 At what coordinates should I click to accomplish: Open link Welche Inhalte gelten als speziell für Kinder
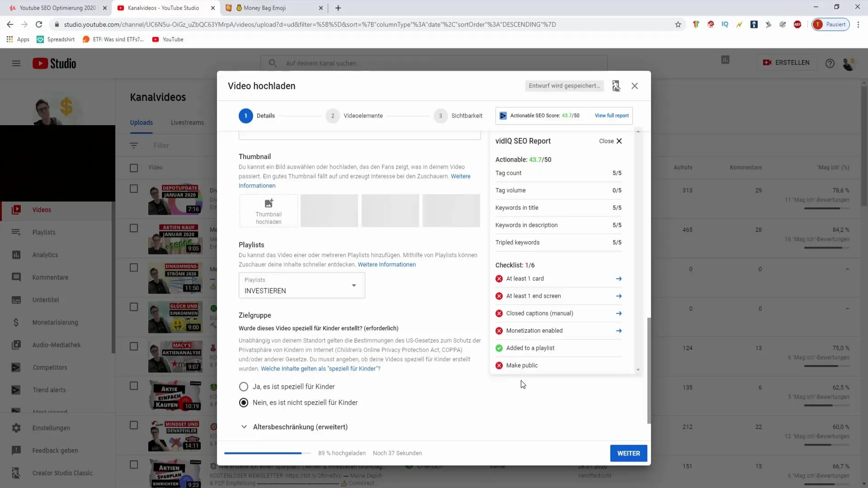click(321, 369)
